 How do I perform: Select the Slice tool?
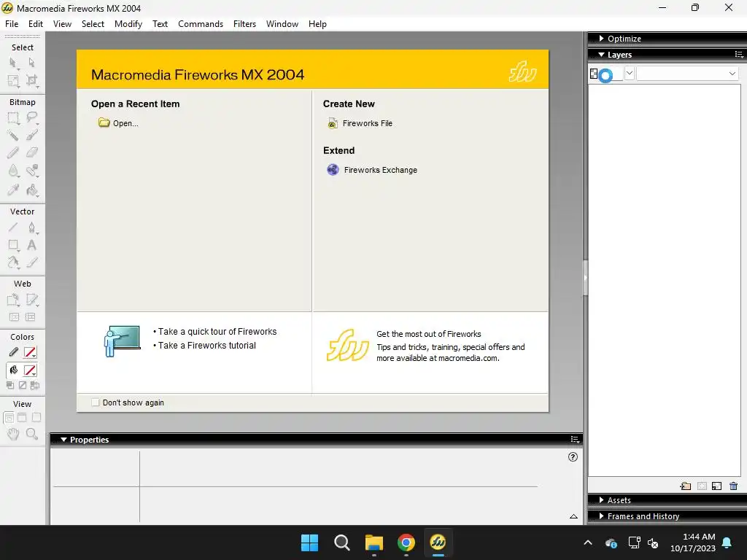31,300
